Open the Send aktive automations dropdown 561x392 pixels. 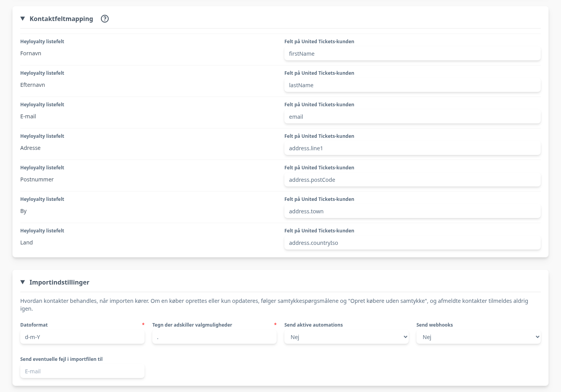pos(346,337)
